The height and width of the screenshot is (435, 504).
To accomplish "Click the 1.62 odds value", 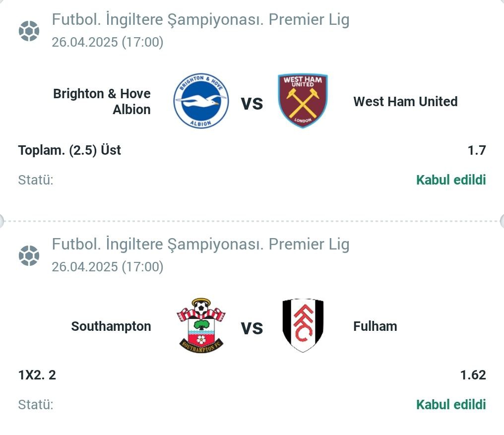I will click(x=473, y=375).
